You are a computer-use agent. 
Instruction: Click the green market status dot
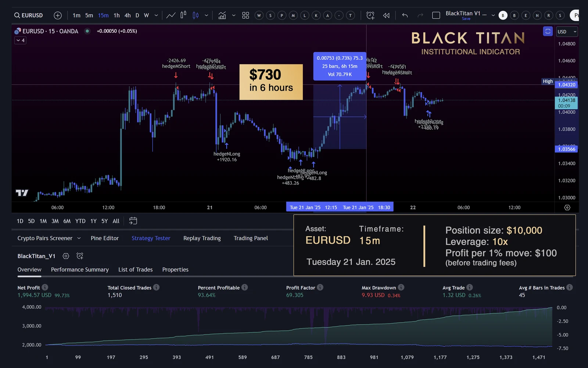click(x=87, y=31)
